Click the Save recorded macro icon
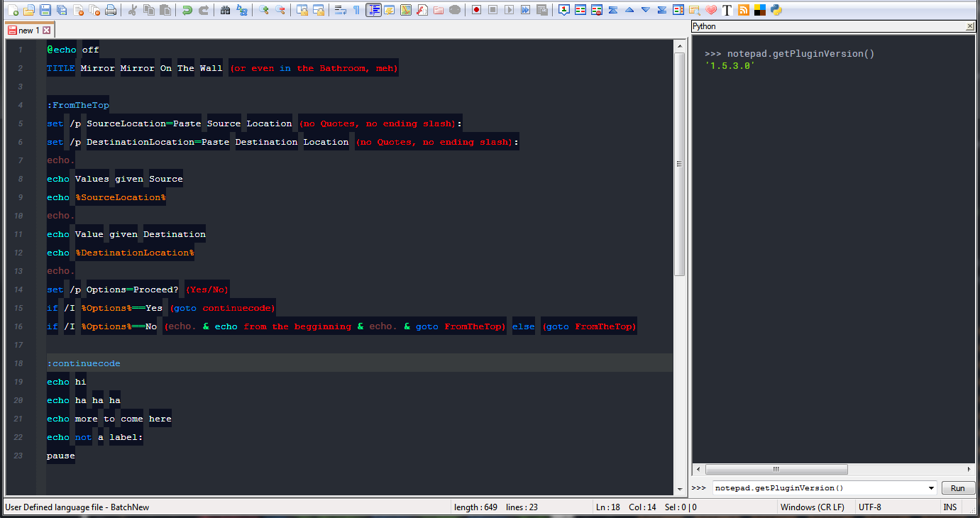The height and width of the screenshot is (518, 980). pos(542,10)
